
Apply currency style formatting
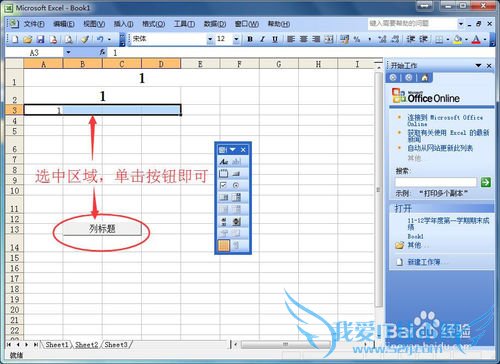(x=344, y=39)
